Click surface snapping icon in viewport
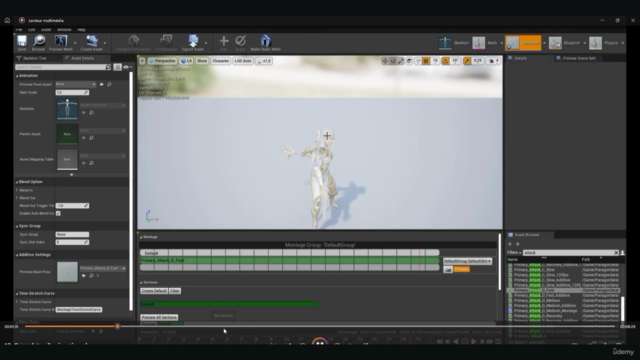Viewport: 640px width, 360px height. pos(418,61)
